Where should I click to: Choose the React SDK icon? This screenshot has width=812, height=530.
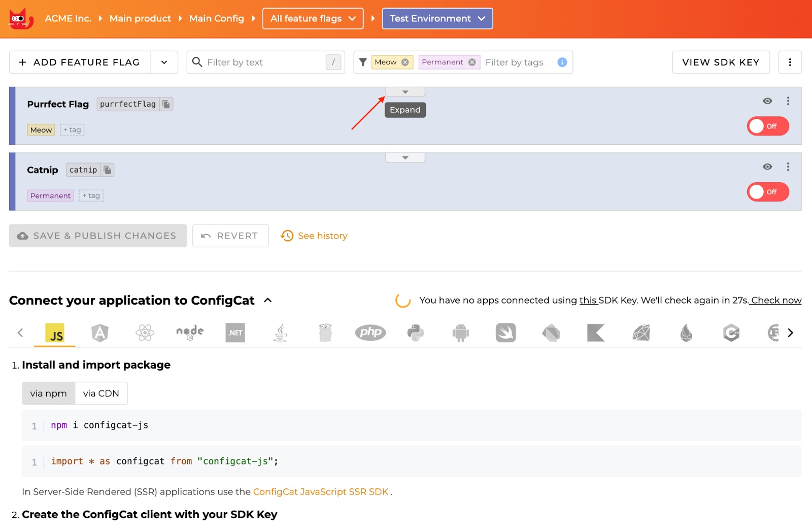pos(145,333)
